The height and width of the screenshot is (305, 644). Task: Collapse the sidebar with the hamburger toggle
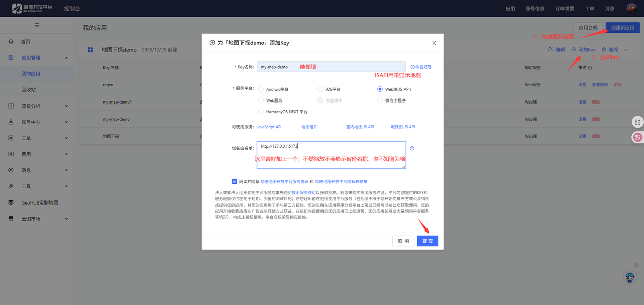point(37,26)
